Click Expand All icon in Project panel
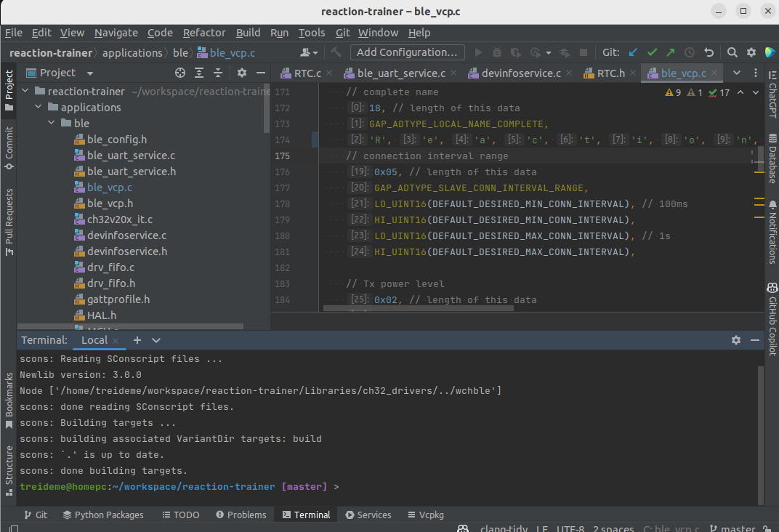The image size is (779, 532). [x=199, y=73]
